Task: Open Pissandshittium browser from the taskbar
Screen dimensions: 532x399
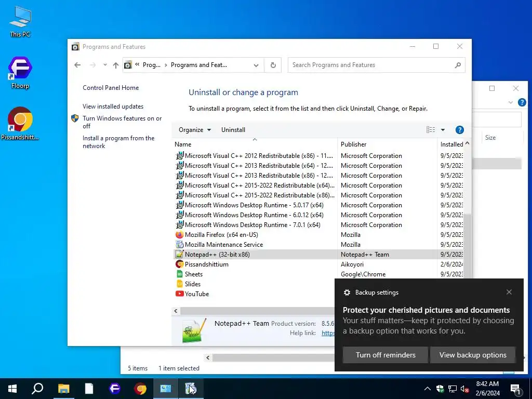Action: click(x=140, y=389)
